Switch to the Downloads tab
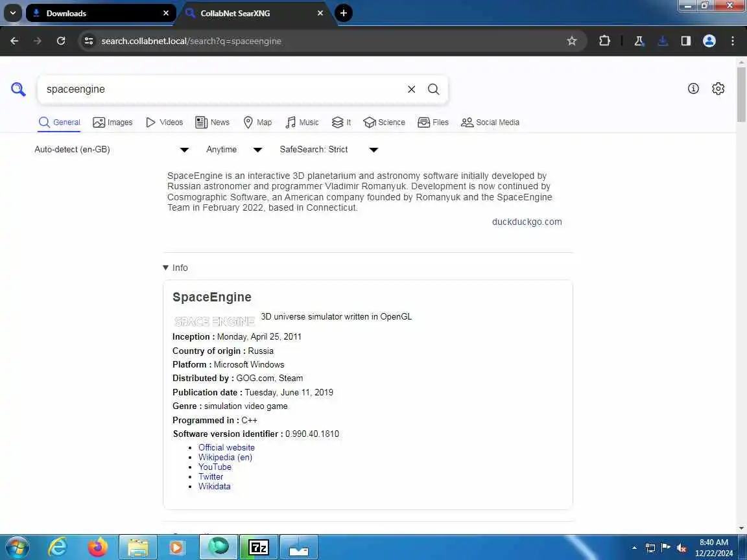Screen dimensions: 747x560 (x=100, y=13)
